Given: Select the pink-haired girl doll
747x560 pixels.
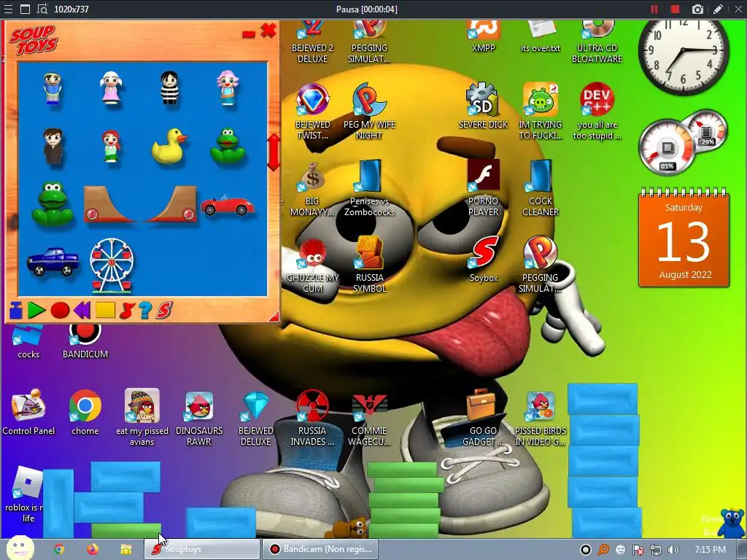Looking at the screenshot, I should (228, 87).
